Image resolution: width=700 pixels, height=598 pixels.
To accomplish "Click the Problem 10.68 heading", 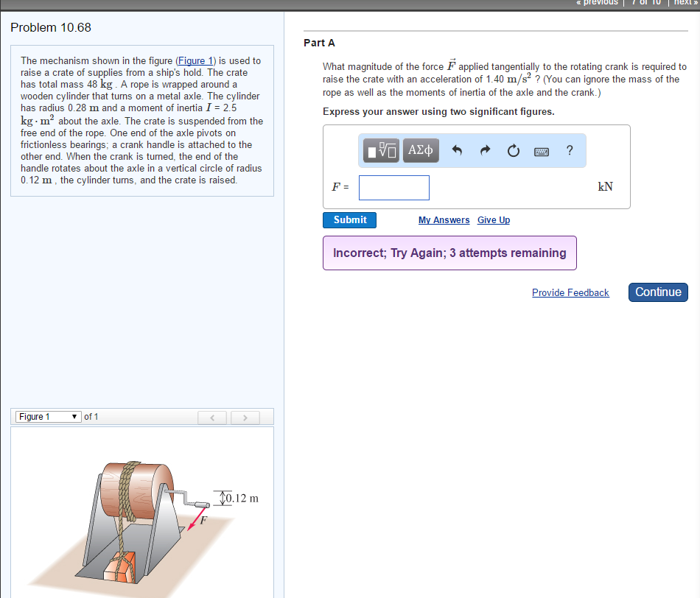I will (x=51, y=28).
